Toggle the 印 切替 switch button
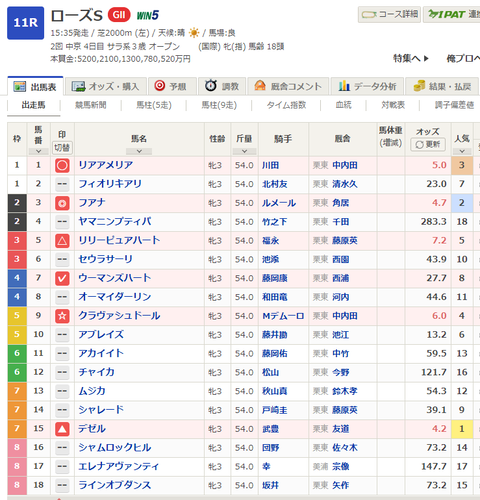 62,147
